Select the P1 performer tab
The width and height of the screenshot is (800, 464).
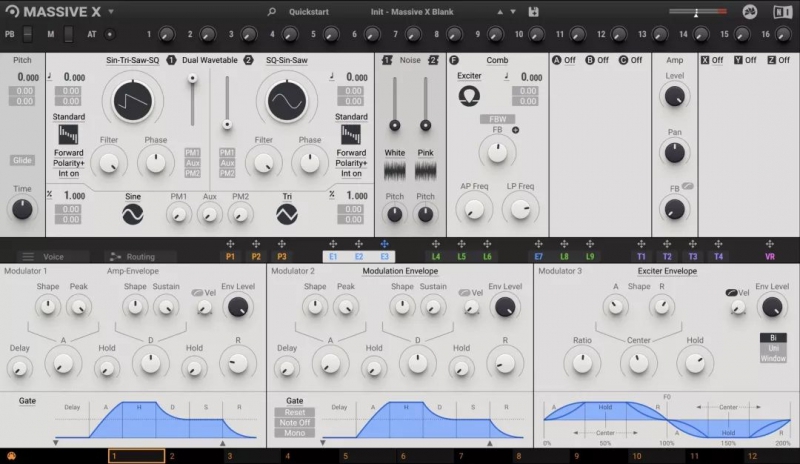tap(230, 257)
